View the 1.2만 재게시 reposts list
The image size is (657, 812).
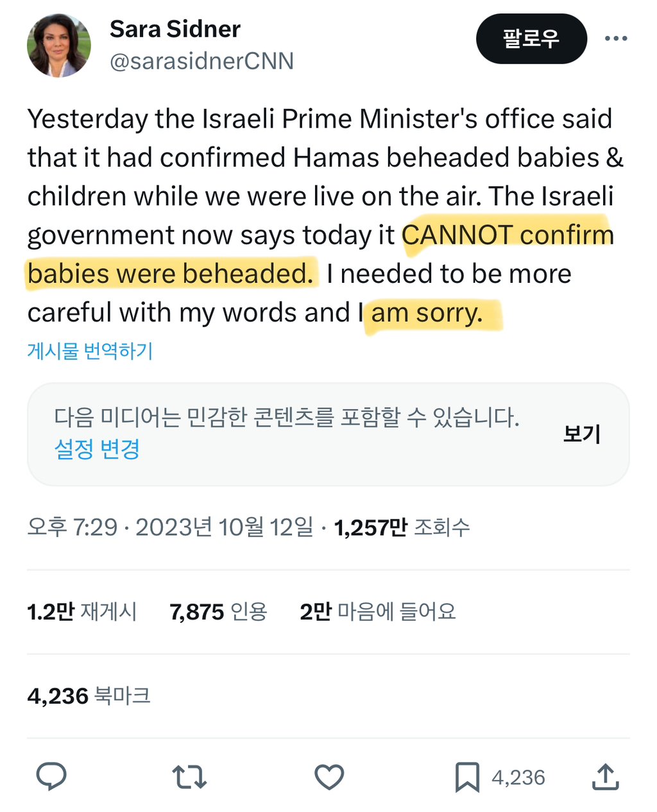[82, 611]
